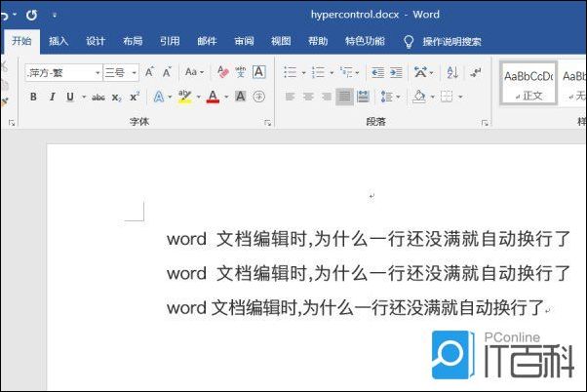The image size is (587, 392).
Task: Open borders button
Action: click(x=447, y=97)
